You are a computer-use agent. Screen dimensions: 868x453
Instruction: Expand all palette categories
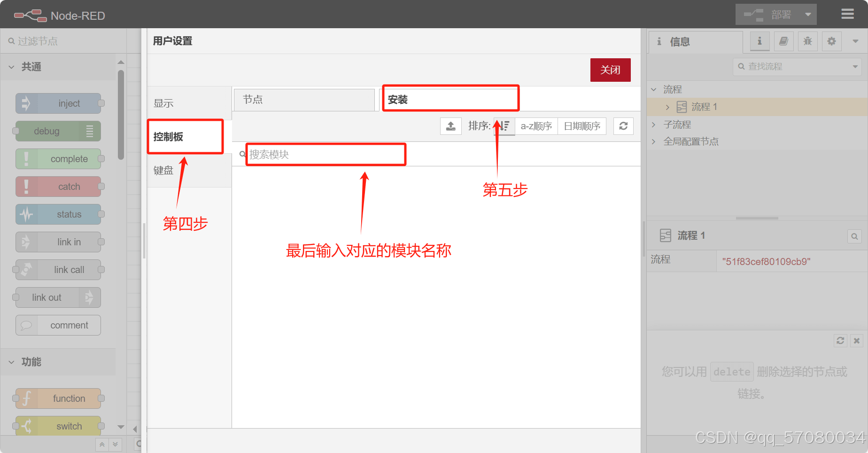click(115, 445)
